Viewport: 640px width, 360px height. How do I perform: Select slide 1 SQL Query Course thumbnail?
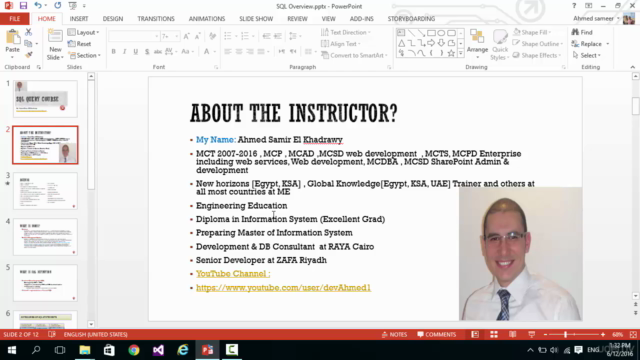point(45,99)
